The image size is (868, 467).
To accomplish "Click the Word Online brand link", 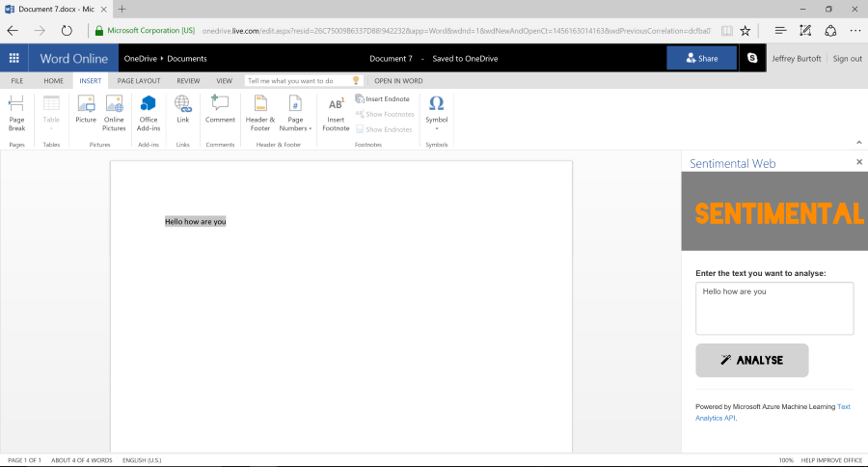I will pyautogui.click(x=73, y=58).
